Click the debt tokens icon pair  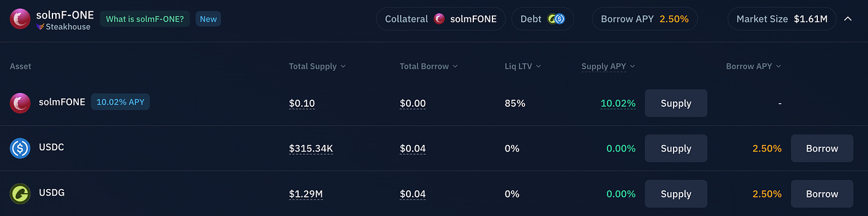tap(556, 19)
